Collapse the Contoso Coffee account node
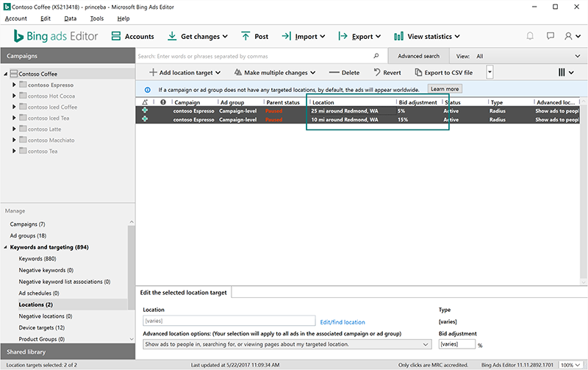588x370 pixels. point(6,74)
